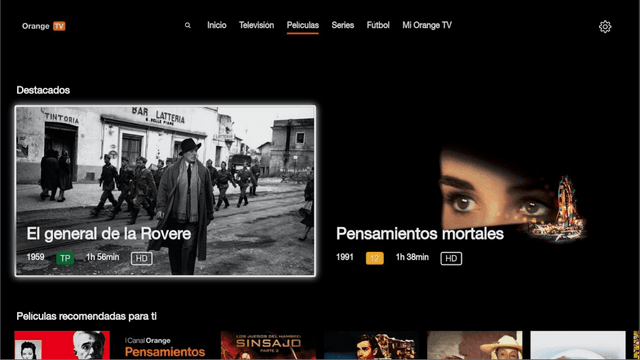
Task: Select the Películas tab
Action: [x=302, y=25]
